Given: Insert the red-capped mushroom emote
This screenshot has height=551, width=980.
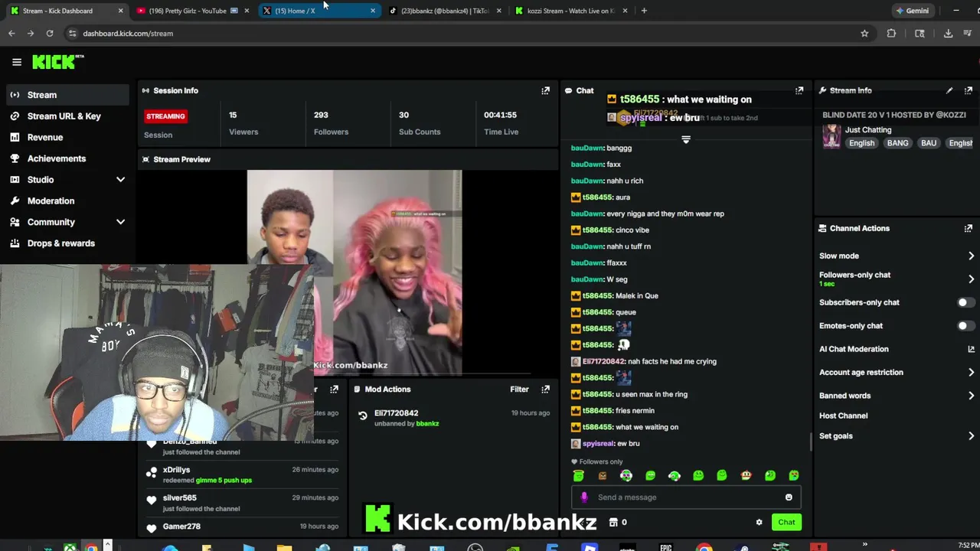Looking at the screenshot, I should pos(746,475).
